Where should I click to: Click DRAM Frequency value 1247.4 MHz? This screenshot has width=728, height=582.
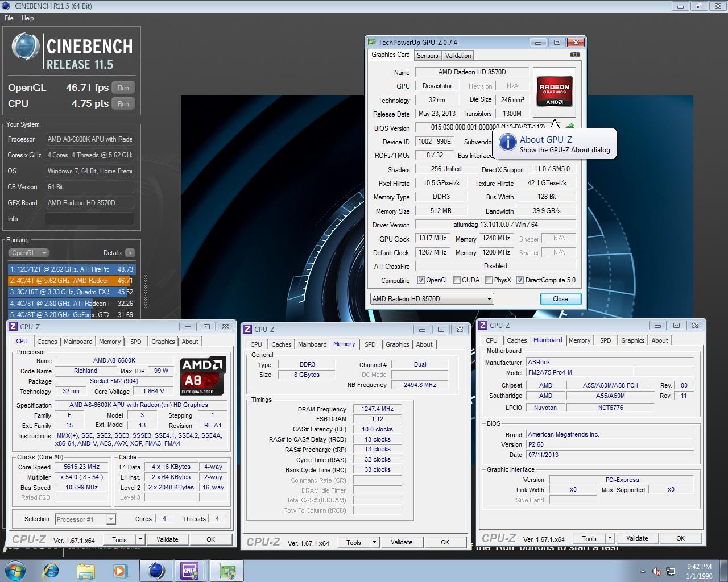(378, 409)
